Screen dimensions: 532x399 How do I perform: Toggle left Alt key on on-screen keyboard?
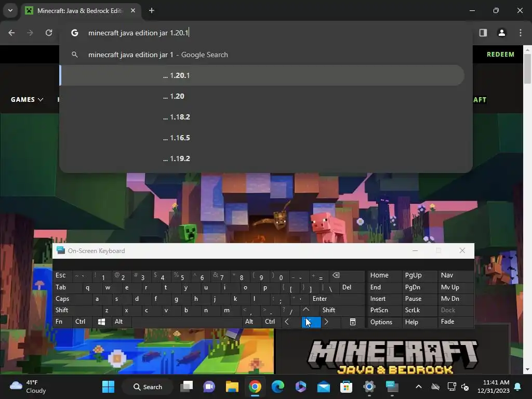(121, 322)
